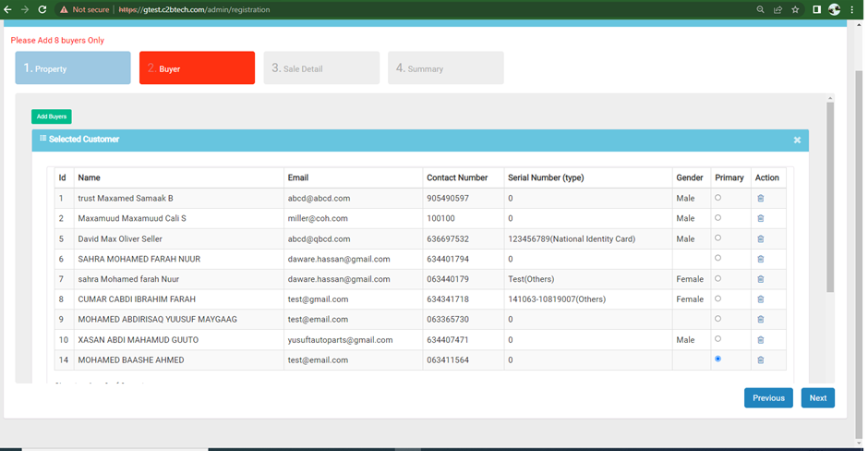Screen dimensions: 868x451
Task: Go to Previous step
Action: click(x=768, y=397)
